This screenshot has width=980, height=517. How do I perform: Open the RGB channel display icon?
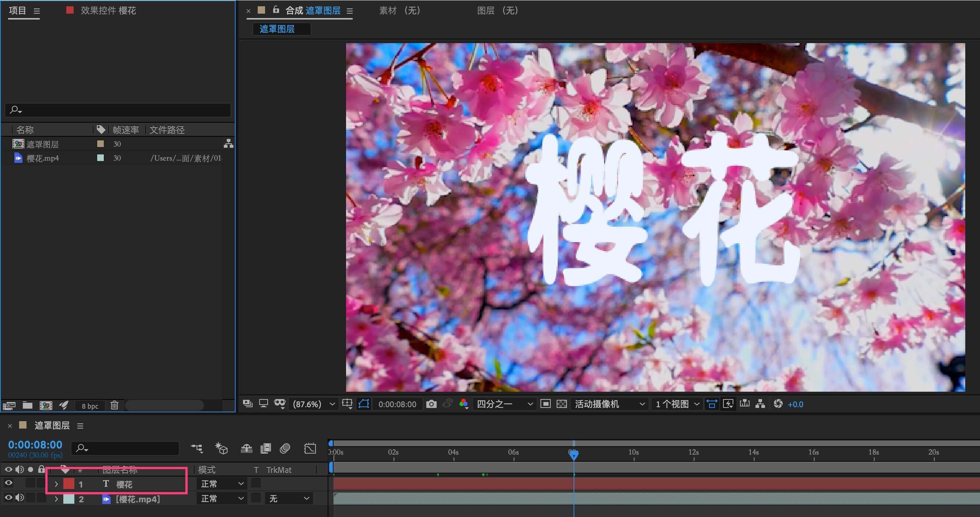coord(463,404)
